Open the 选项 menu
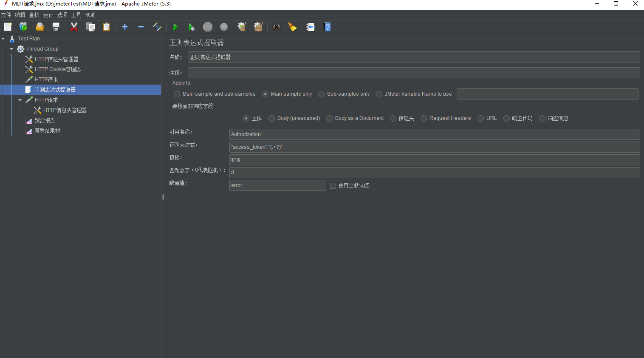The height and width of the screenshot is (358, 644). point(62,15)
